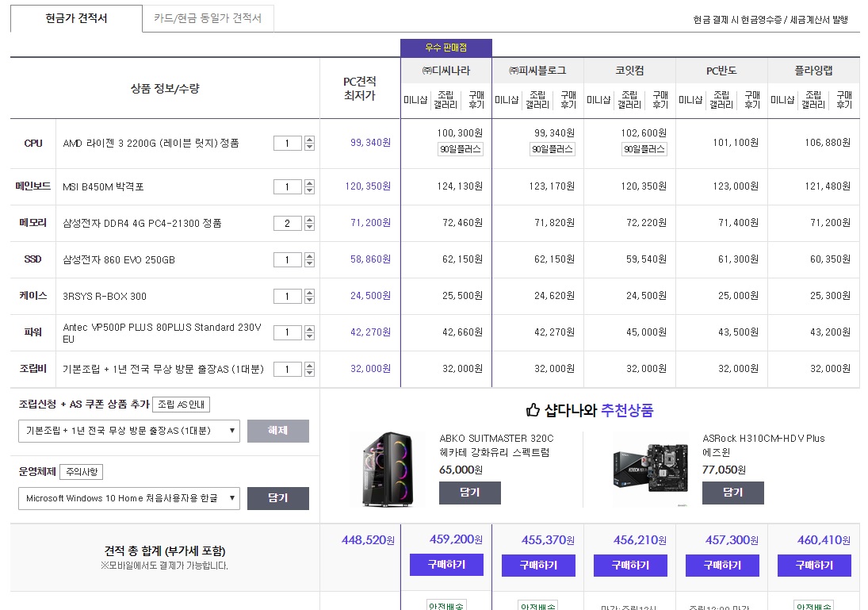The image size is (868, 610).
Task: Click the SSD quantity up arrow
Action: click(x=309, y=256)
